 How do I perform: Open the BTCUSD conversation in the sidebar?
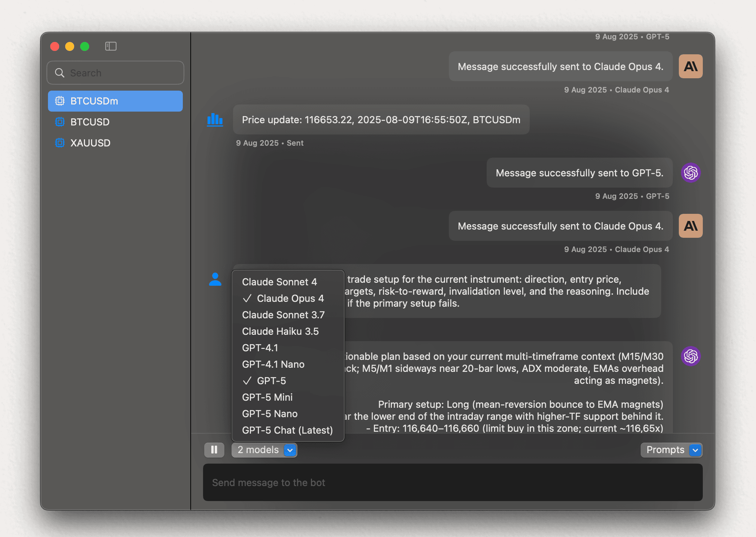click(x=90, y=122)
